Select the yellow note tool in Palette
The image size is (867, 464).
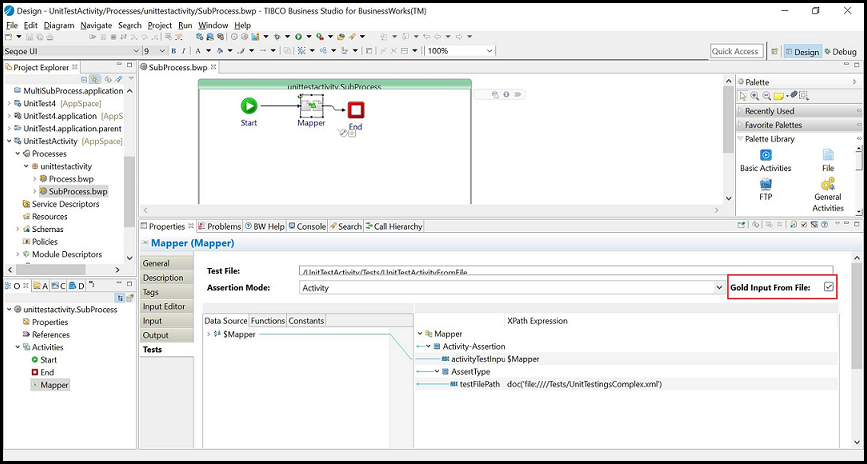[x=779, y=96]
